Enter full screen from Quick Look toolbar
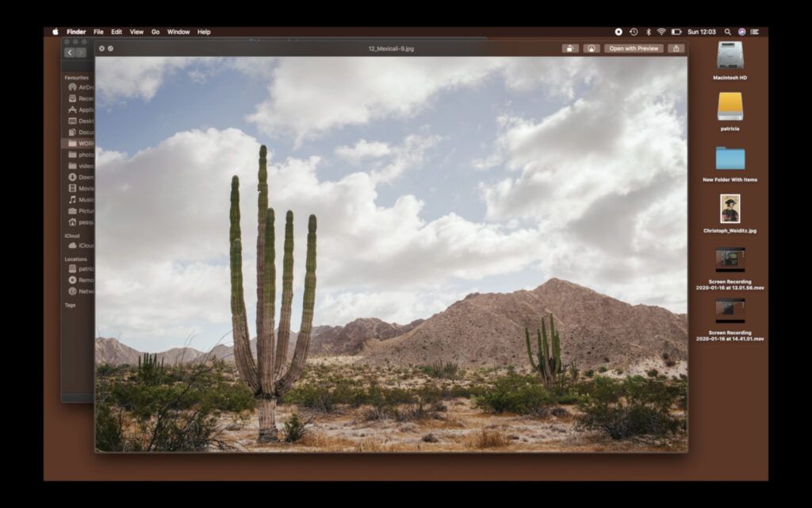The height and width of the screenshot is (508, 812). pyautogui.click(x=110, y=48)
